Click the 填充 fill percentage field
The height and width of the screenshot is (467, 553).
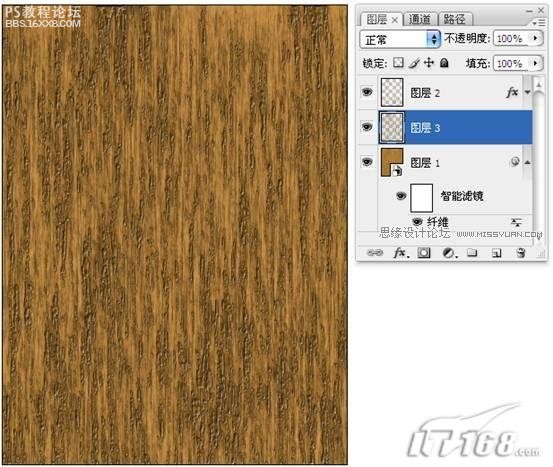coord(512,63)
